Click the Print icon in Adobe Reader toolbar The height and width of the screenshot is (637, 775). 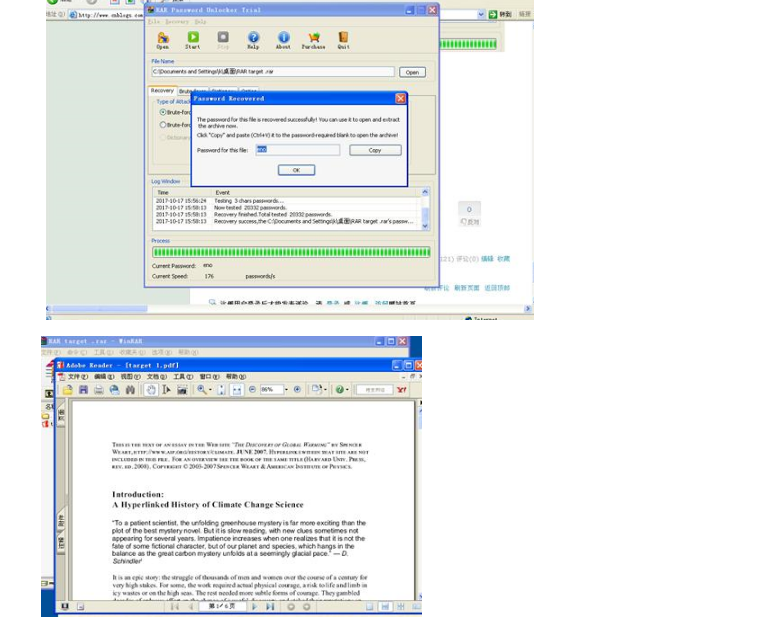point(99,389)
